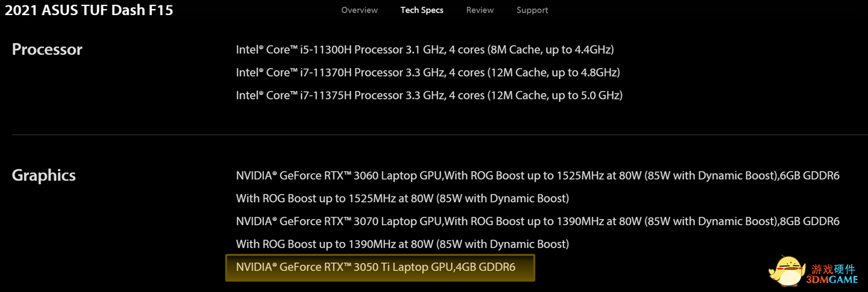The height and width of the screenshot is (292, 868).
Task: Click the GeForce RTX 3070 Laptop GPU name
Action: [x=339, y=221]
